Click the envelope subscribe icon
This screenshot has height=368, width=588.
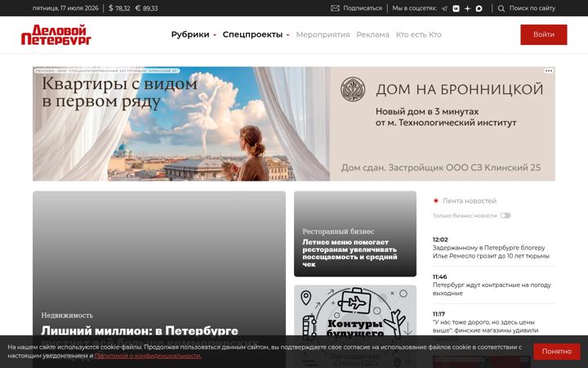pyautogui.click(x=335, y=8)
